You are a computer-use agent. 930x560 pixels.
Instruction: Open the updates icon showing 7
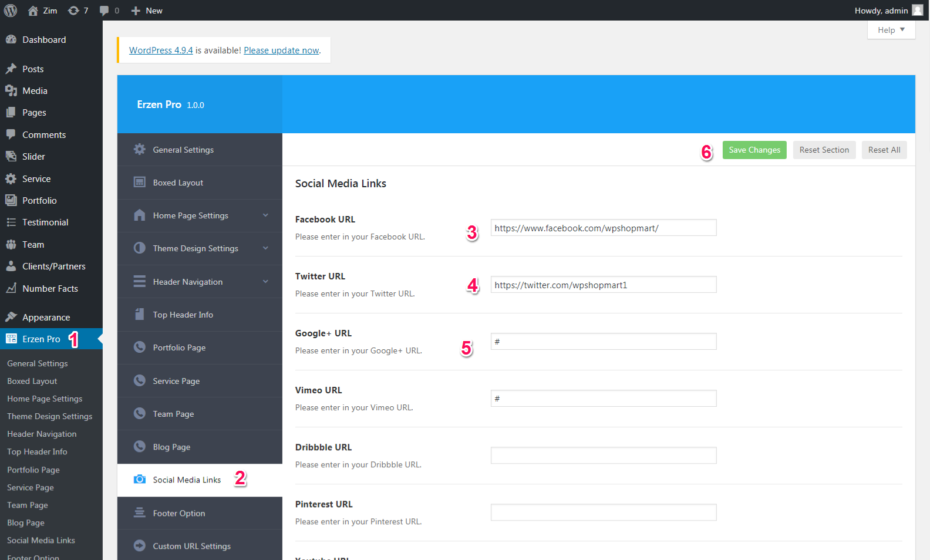pos(73,11)
